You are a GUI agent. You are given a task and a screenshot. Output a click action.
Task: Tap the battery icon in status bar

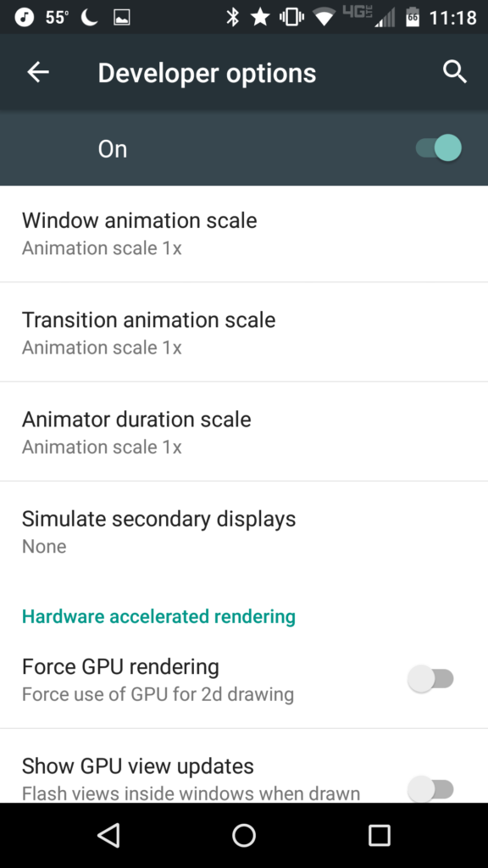coord(413,17)
